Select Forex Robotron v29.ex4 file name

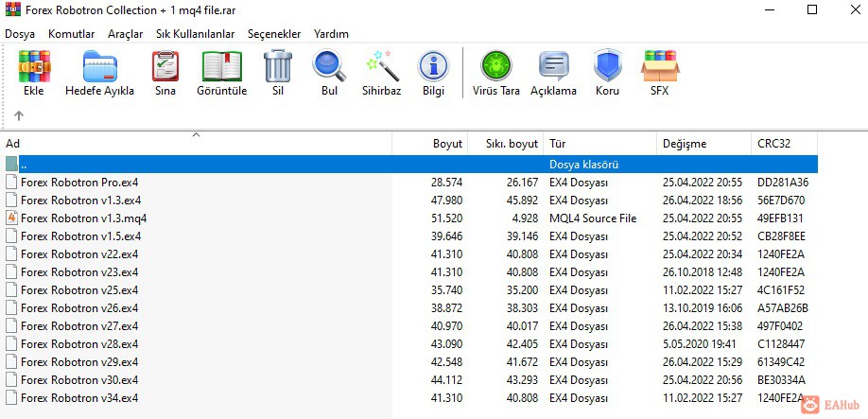coord(79,362)
